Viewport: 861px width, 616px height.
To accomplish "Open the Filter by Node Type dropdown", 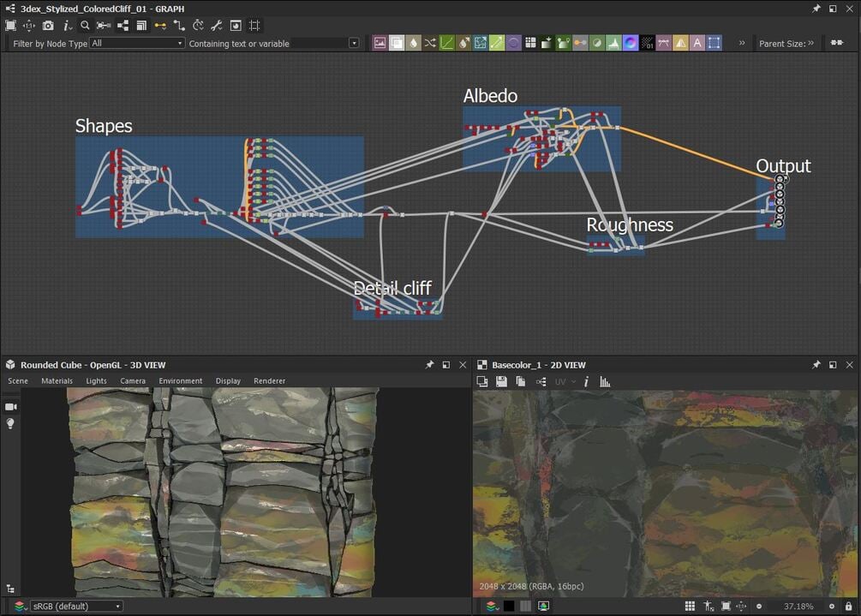I will pos(137,43).
